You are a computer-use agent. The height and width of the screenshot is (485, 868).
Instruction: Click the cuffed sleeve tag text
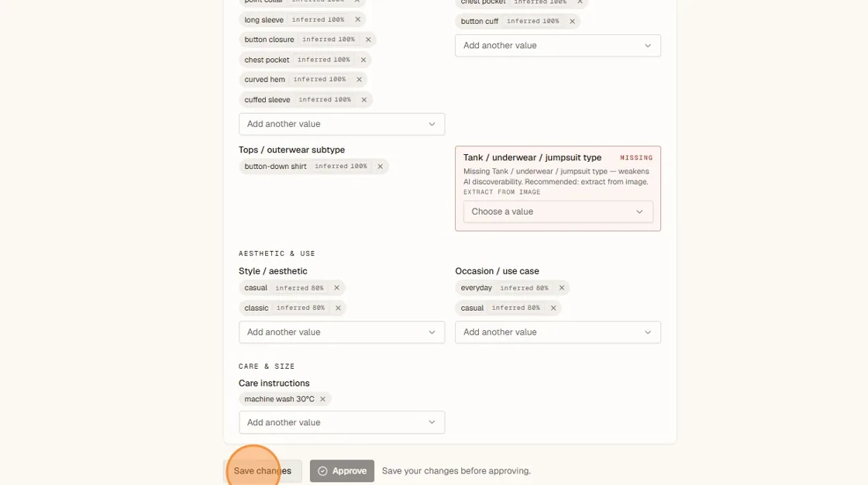267,100
